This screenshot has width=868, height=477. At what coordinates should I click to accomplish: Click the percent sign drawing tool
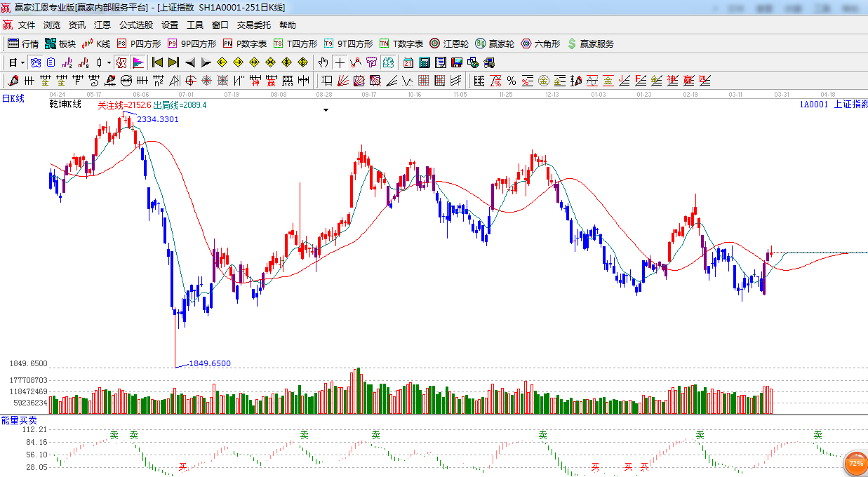click(x=512, y=81)
